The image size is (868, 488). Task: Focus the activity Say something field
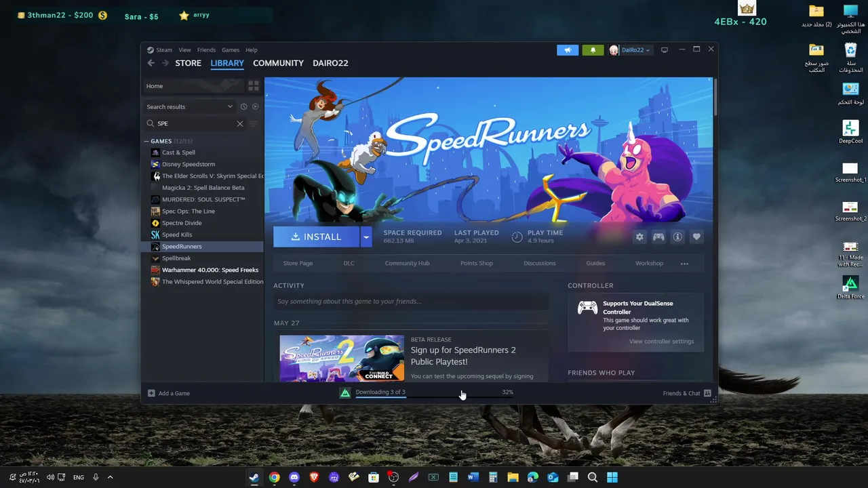pos(411,302)
